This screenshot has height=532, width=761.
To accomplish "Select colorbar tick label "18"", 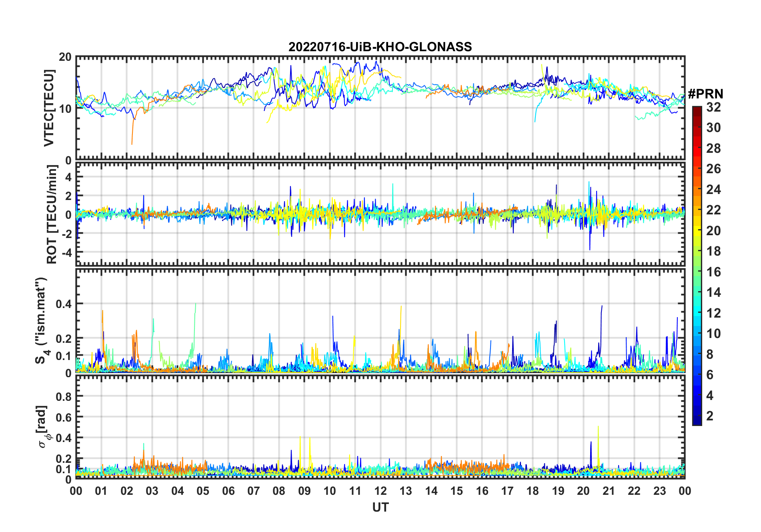I will tap(713, 251).
